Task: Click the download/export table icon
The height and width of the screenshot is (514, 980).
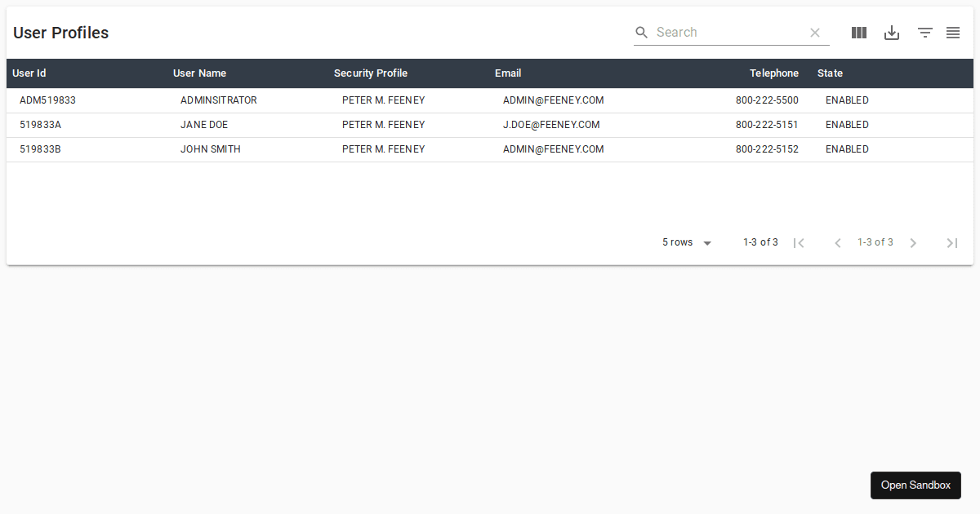Action: (891, 32)
